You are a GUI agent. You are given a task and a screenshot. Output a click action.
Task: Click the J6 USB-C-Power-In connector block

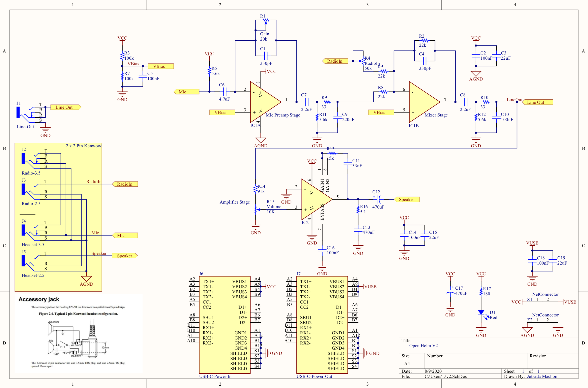[x=224, y=325]
